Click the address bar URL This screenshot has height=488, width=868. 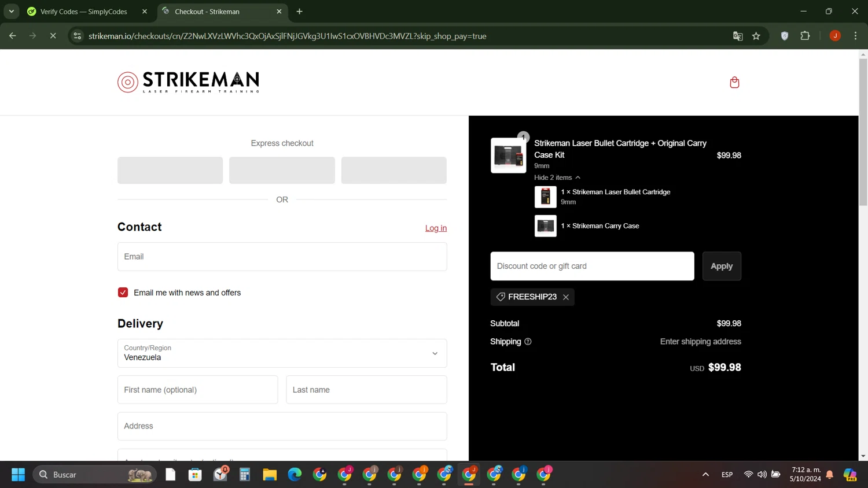point(288,36)
